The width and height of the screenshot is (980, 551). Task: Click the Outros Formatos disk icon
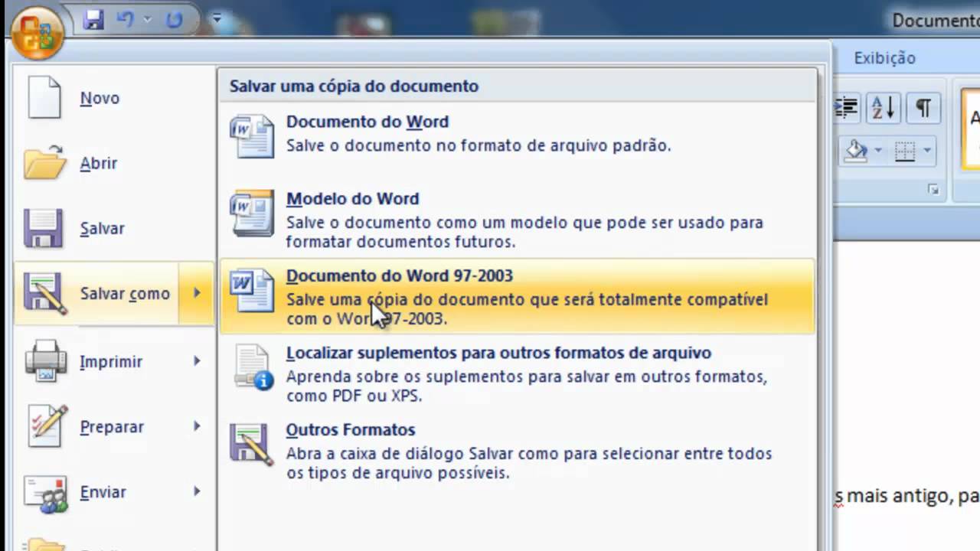click(x=252, y=445)
